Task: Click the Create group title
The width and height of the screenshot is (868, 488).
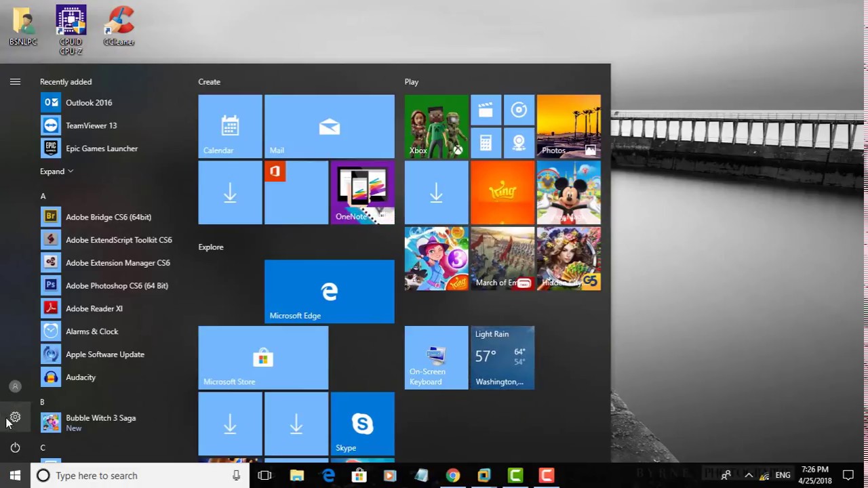Action: point(209,82)
